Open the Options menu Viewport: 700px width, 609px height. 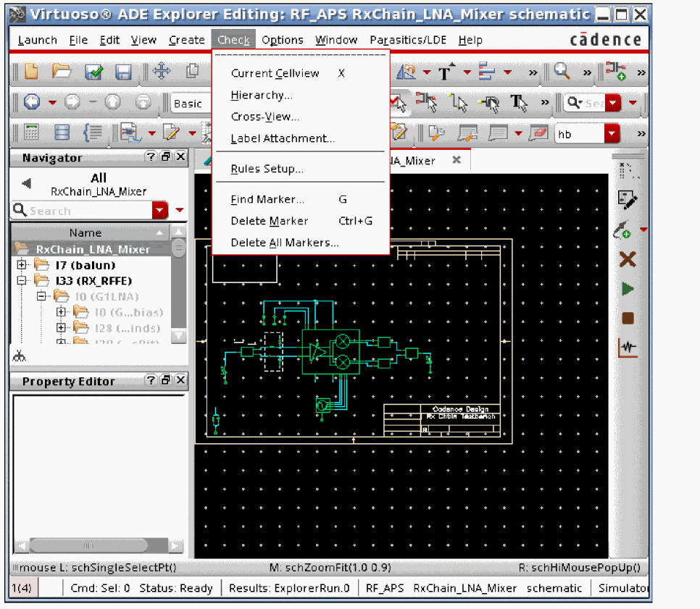[x=283, y=41]
